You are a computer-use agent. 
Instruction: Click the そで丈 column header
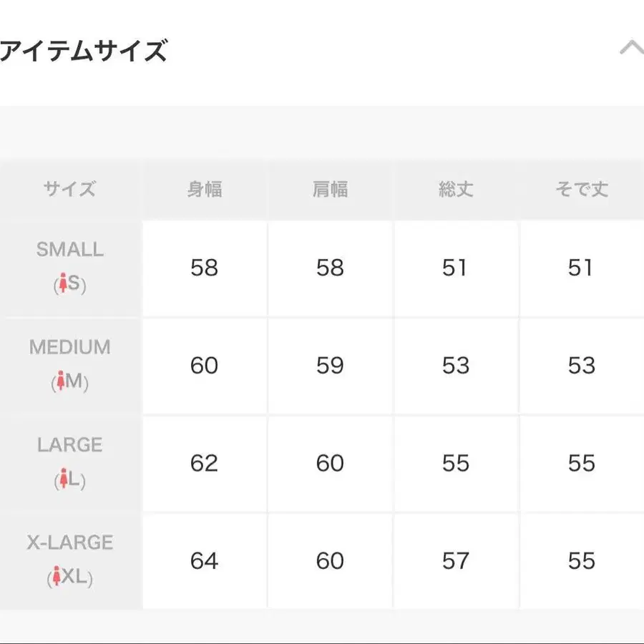(581, 190)
